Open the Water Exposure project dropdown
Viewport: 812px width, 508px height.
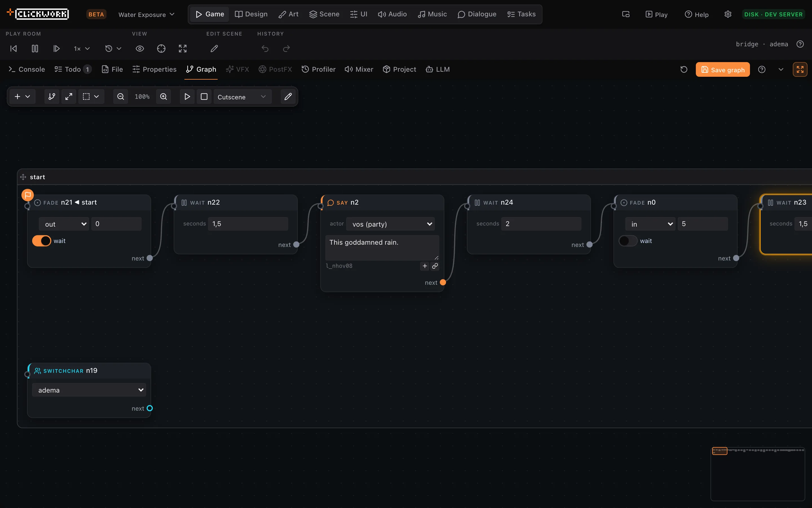coord(146,14)
